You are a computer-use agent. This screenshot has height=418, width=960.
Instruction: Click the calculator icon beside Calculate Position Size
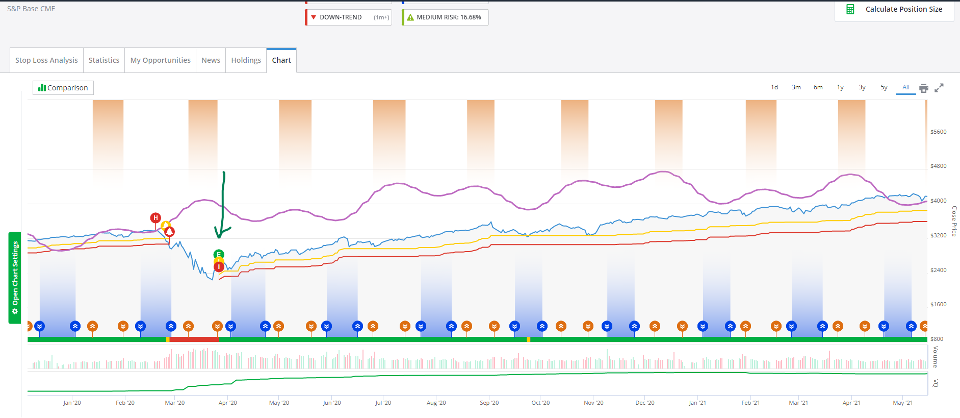pyautogui.click(x=850, y=9)
